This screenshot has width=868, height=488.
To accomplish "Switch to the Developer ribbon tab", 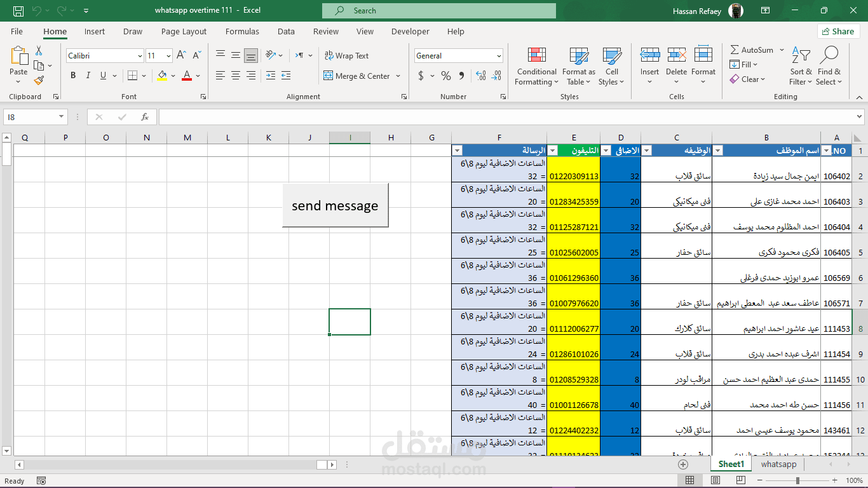I will coord(410,31).
